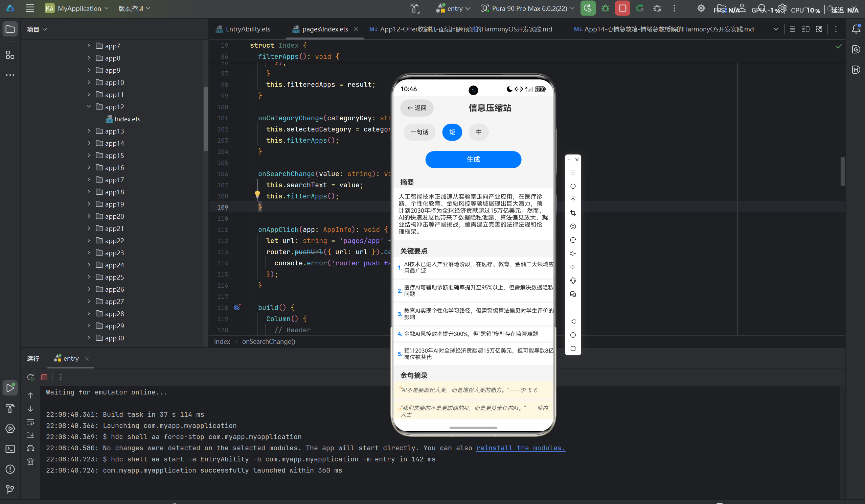Viewport: 865px width, 504px height.
Task: Click onSearchChange() in the breadcrumb
Action: tap(268, 341)
